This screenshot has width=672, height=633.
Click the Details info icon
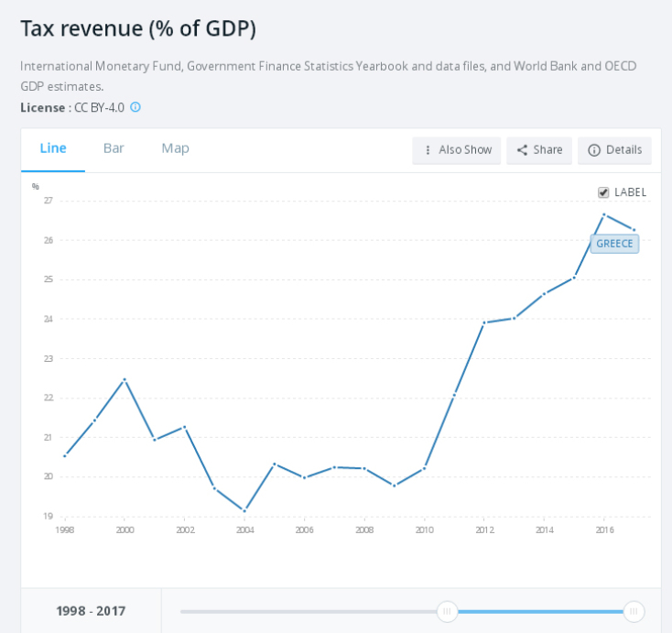click(594, 150)
